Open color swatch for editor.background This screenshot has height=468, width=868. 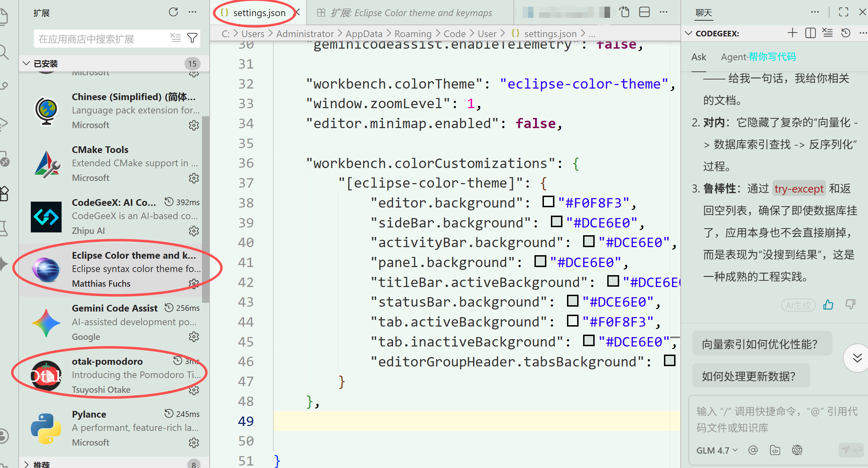(x=548, y=202)
